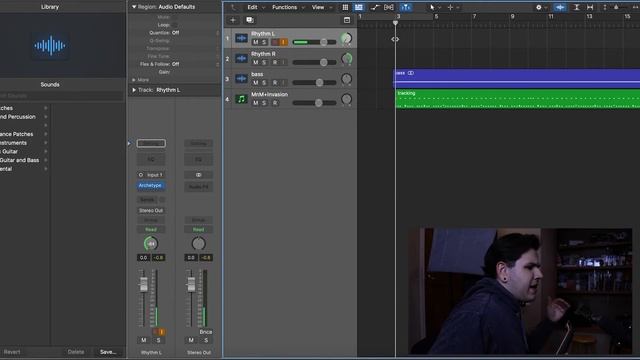640x360 pixels.
Task: Click the Revert button in Library
Action: pyautogui.click(x=12, y=352)
